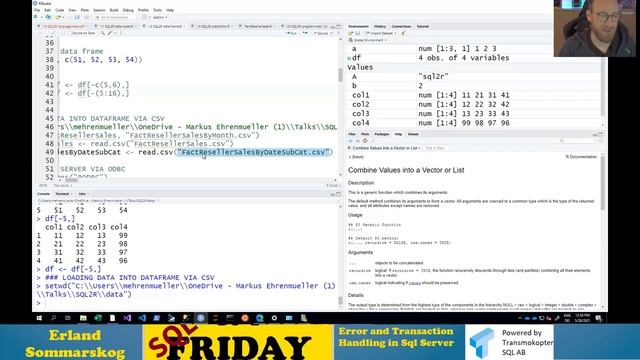Open the Code menu
The width and height of the screenshot is (640, 360).
click(x=60, y=10)
